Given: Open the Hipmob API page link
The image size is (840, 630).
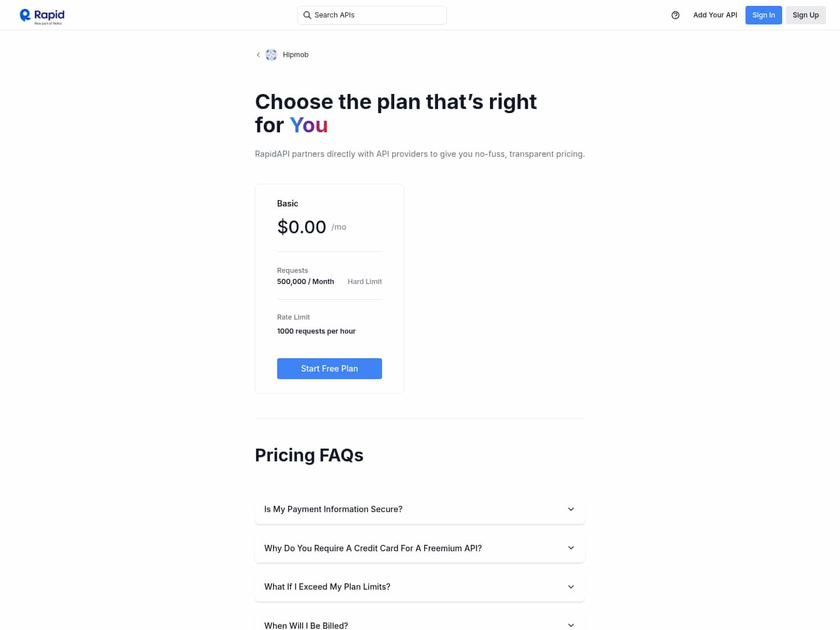Looking at the screenshot, I should click(x=296, y=55).
